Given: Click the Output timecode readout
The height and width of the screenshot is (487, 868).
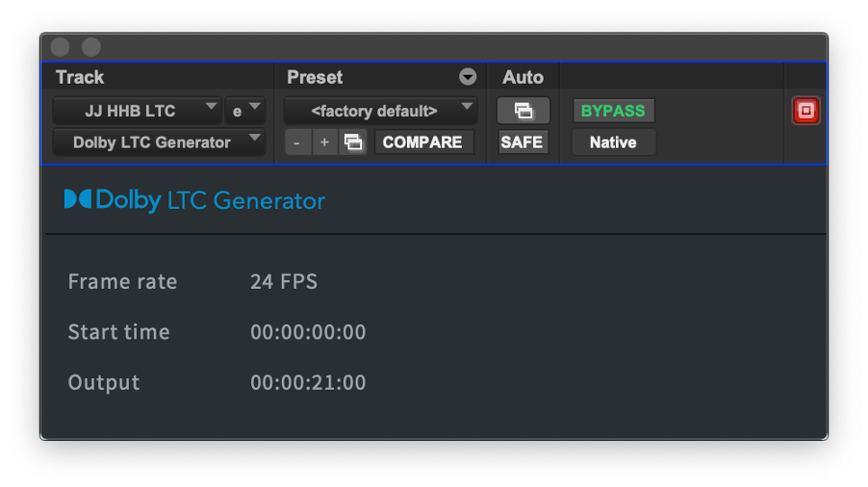Looking at the screenshot, I should (308, 382).
